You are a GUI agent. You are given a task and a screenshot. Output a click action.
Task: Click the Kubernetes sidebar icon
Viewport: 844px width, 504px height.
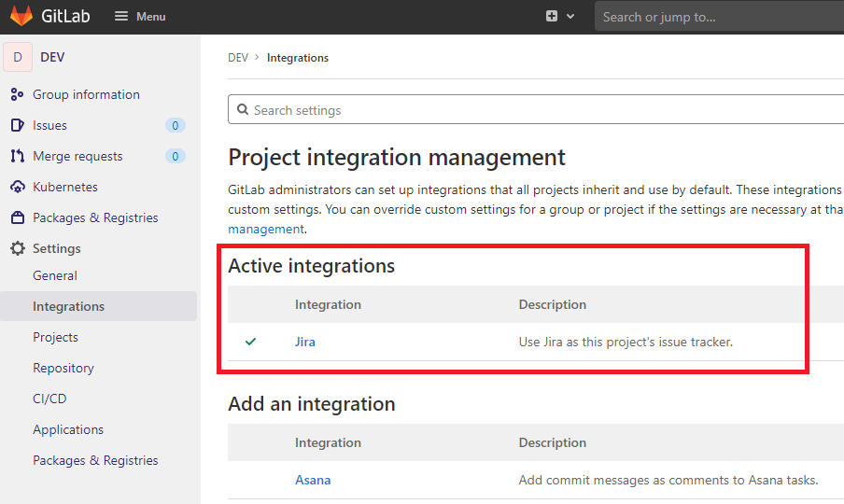click(17, 187)
